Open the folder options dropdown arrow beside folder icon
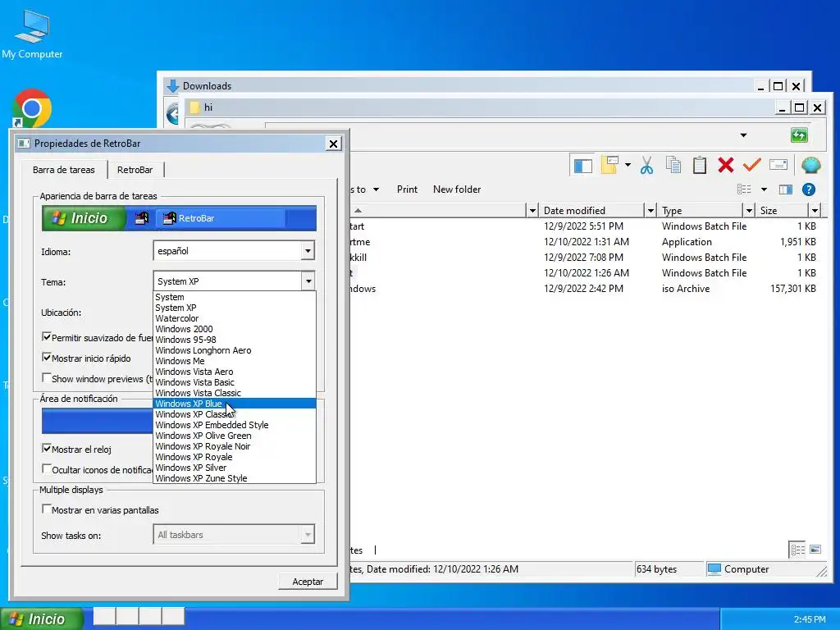This screenshot has height=630, width=840. 628,165
